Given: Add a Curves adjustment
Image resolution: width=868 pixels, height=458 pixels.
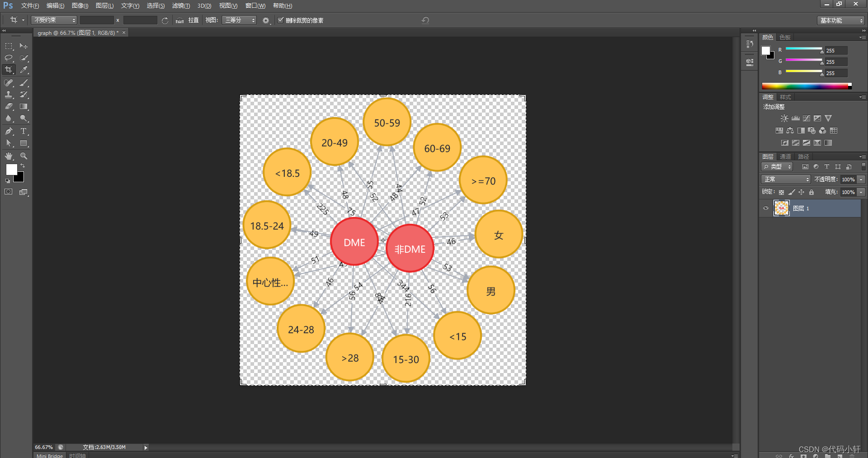Looking at the screenshot, I should (x=807, y=118).
